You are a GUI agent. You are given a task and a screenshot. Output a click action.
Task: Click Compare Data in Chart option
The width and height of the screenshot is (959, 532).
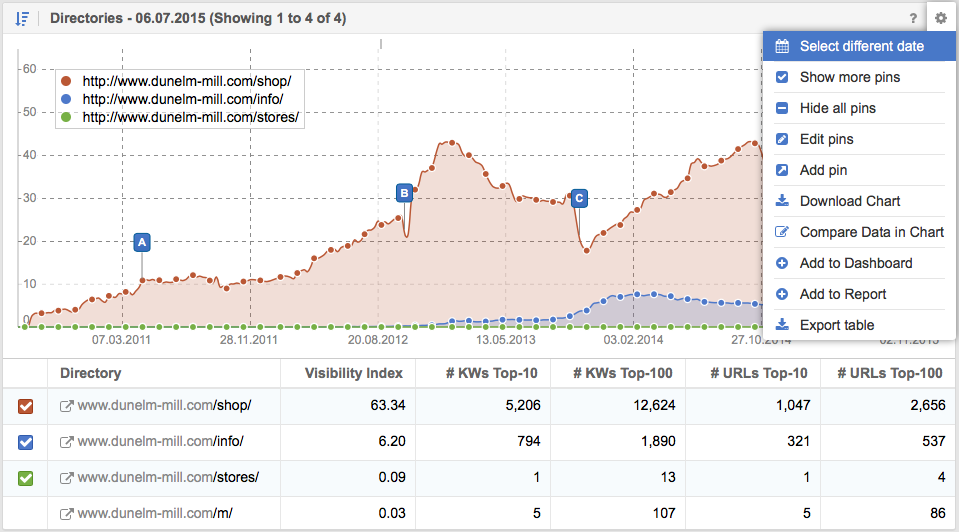pyautogui.click(x=871, y=232)
